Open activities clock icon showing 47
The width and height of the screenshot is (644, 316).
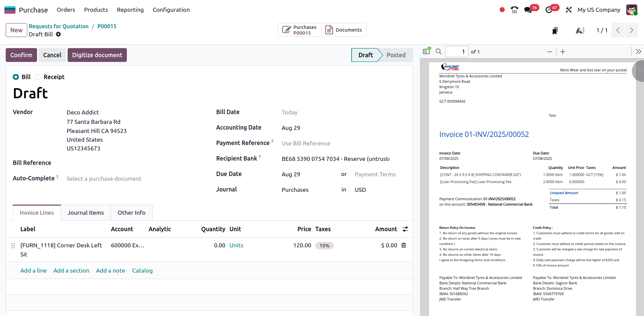tap(549, 10)
